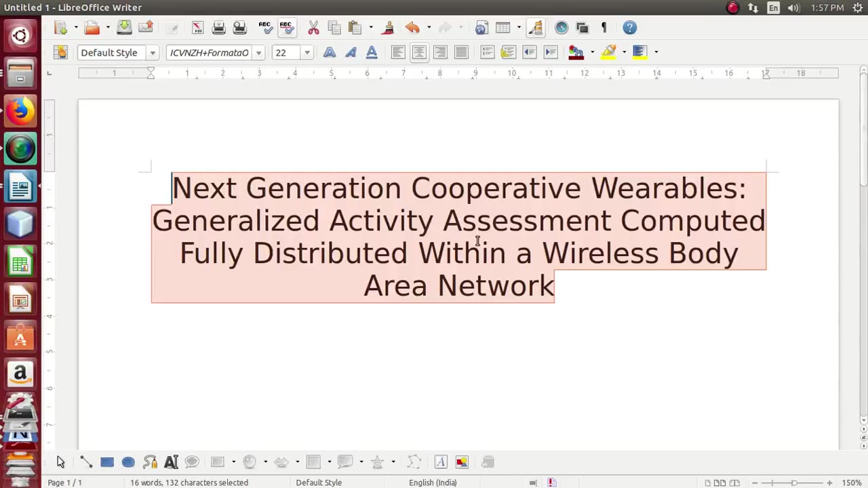Image resolution: width=868 pixels, height=488 pixels.
Task: Click the English (India) language status
Action: 433,483
